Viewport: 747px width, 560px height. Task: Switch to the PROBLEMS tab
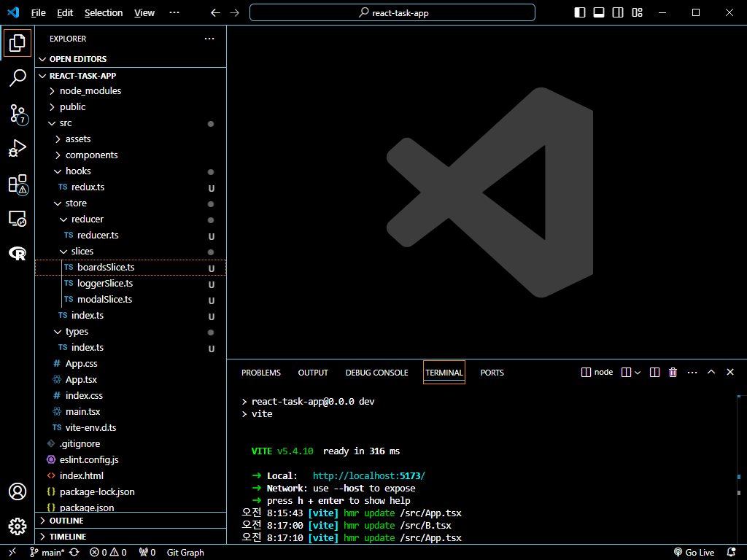coord(261,373)
